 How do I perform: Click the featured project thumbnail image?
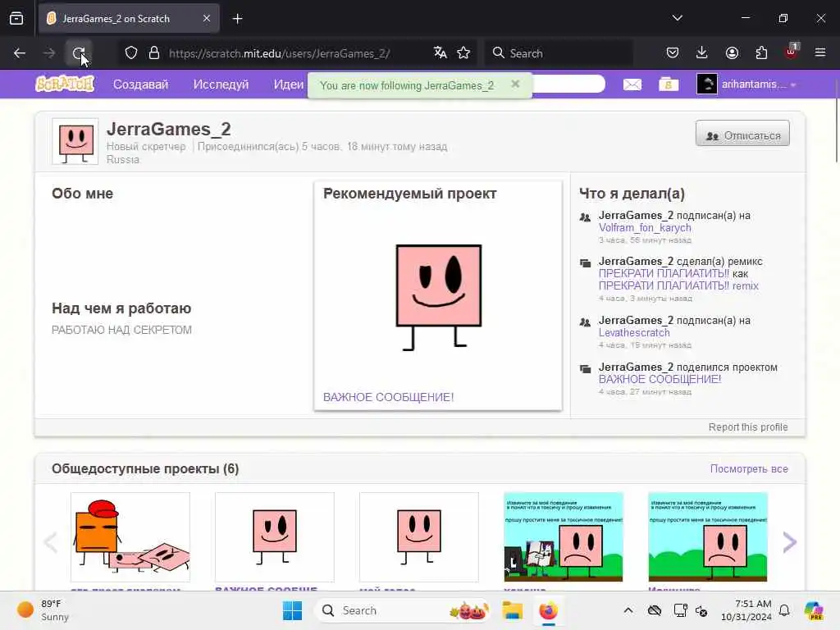[x=438, y=297]
